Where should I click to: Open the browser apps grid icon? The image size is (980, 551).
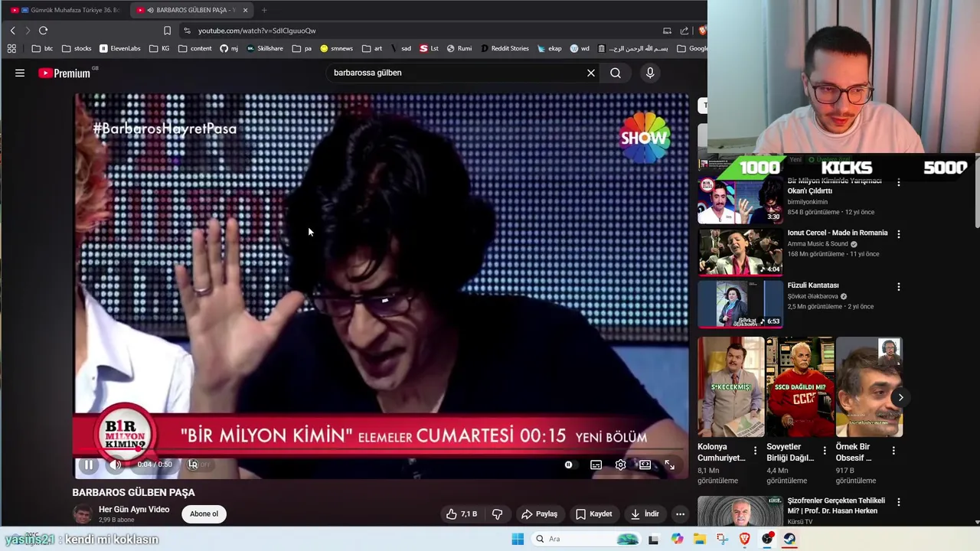tap(11, 48)
